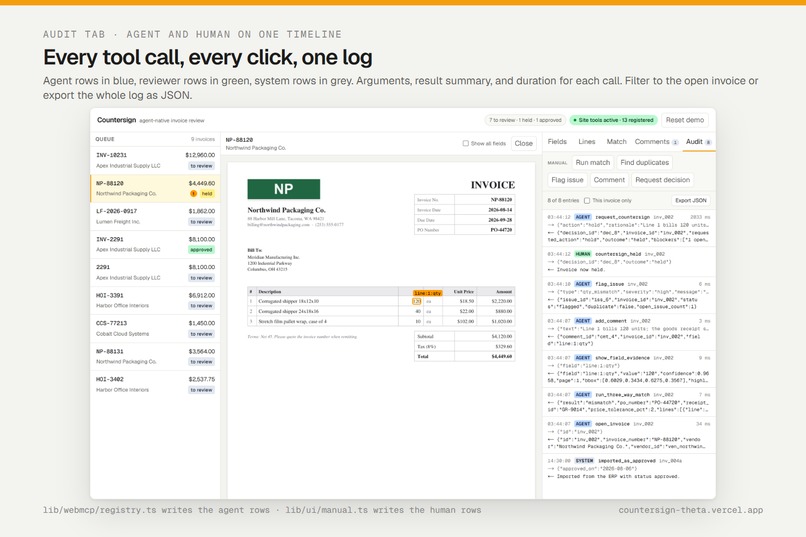Viewport: 806px width, 537px height.
Task: Open invoice LF-2026-0917 from Lumen Freight
Action: point(155,216)
